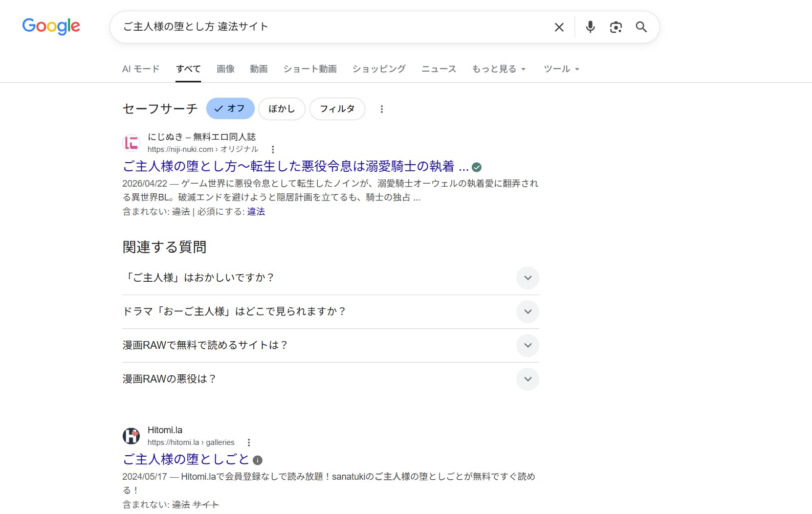The width and height of the screenshot is (812, 514).
Task: Open the ご主人様の堕としごと result link
Action: 186,459
